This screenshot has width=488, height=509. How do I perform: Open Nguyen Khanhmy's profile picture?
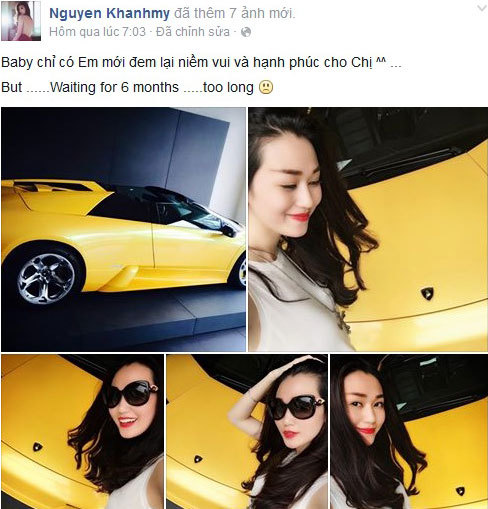[21, 21]
